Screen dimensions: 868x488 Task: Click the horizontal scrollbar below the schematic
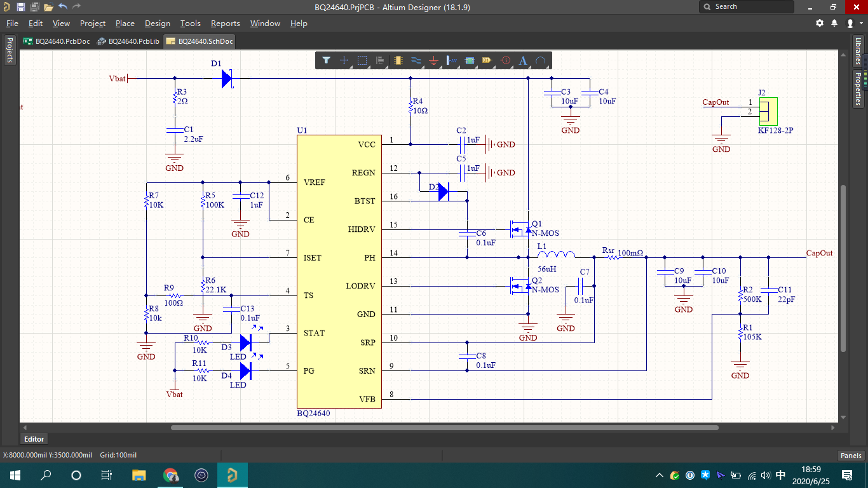click(x=445, y=428)
